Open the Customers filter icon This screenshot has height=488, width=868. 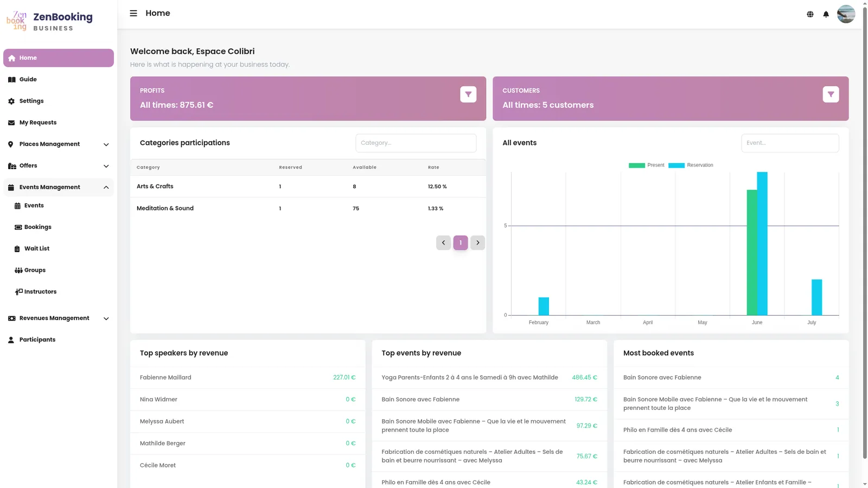coord(831,94)
